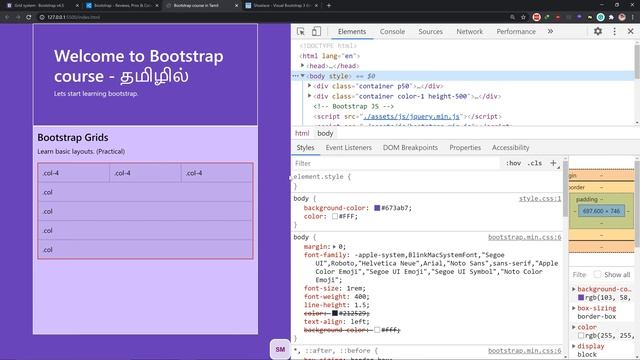Click the zoom magnifier icon in address bar
640x360 pixels.
[x=512, y=17]
